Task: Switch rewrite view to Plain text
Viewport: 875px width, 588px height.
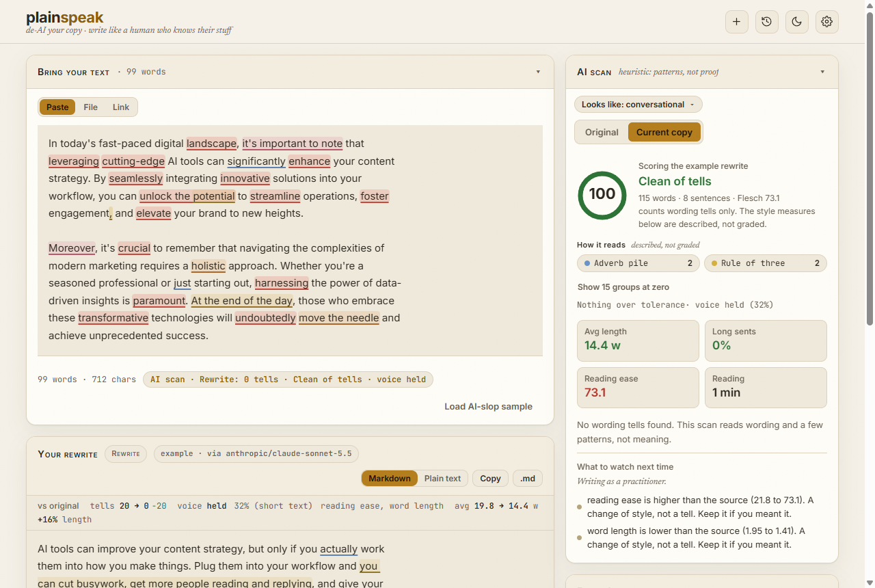Action: pos(443,479)
